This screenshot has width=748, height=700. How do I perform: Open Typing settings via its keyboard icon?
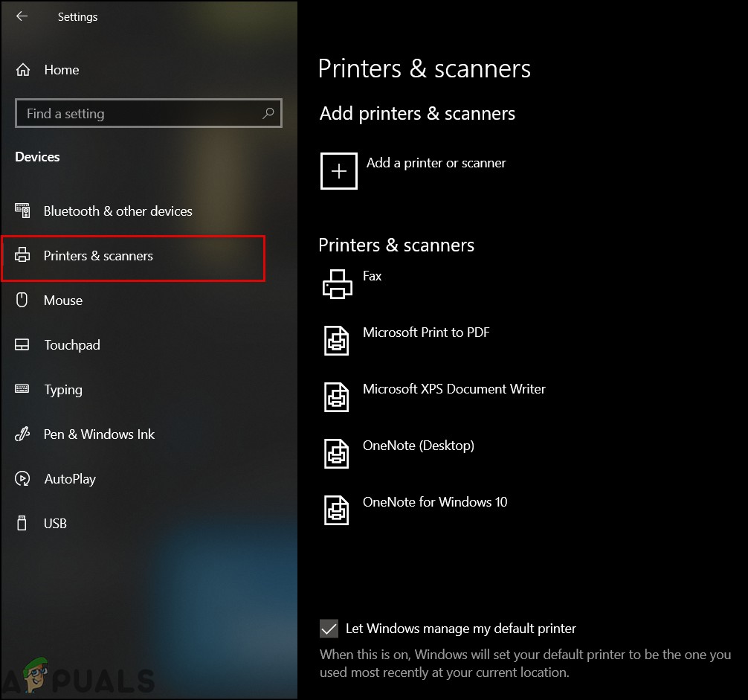[22, 389]
